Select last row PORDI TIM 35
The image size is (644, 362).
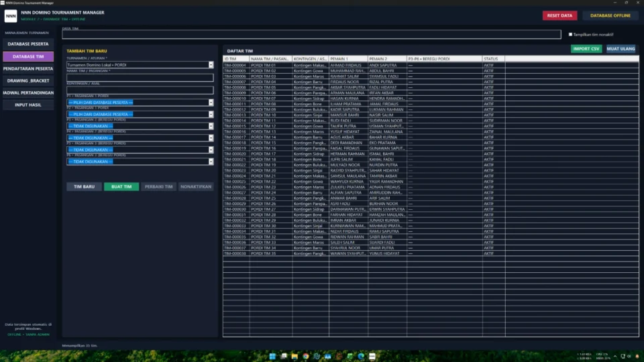(431, 253)
